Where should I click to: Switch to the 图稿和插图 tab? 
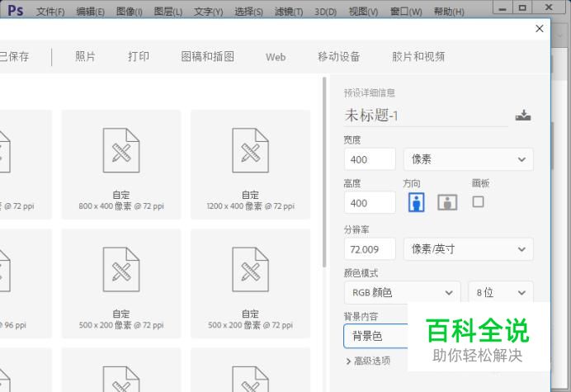pos(208,56)
